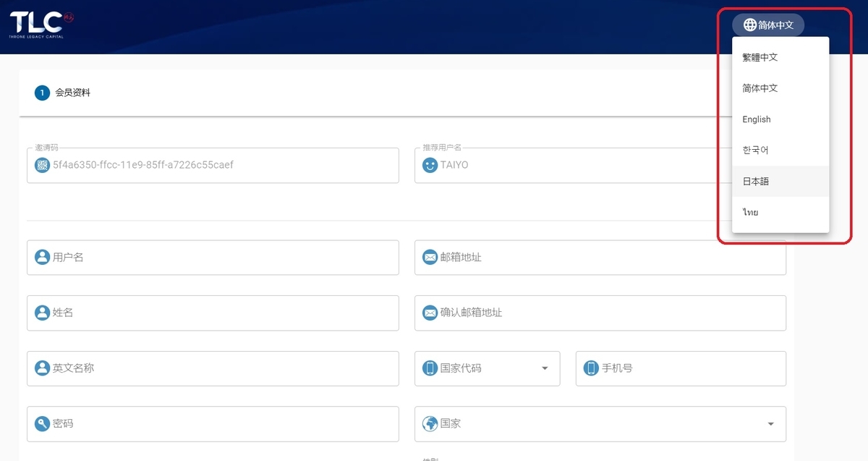Choose English in the language menu

(x=780, y=119)
